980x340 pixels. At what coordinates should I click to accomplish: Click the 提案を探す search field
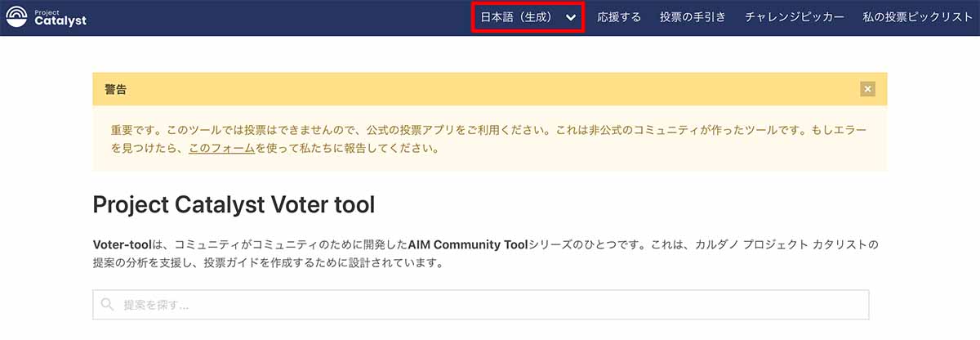[480, 305]
